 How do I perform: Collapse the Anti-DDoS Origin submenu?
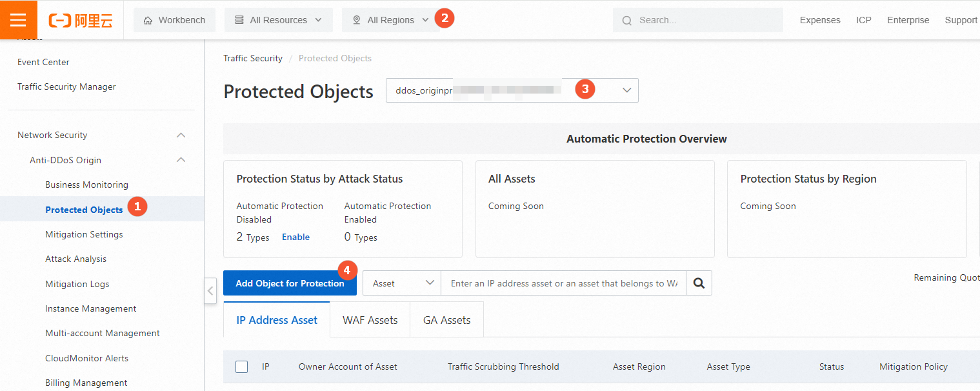(181, 160)
